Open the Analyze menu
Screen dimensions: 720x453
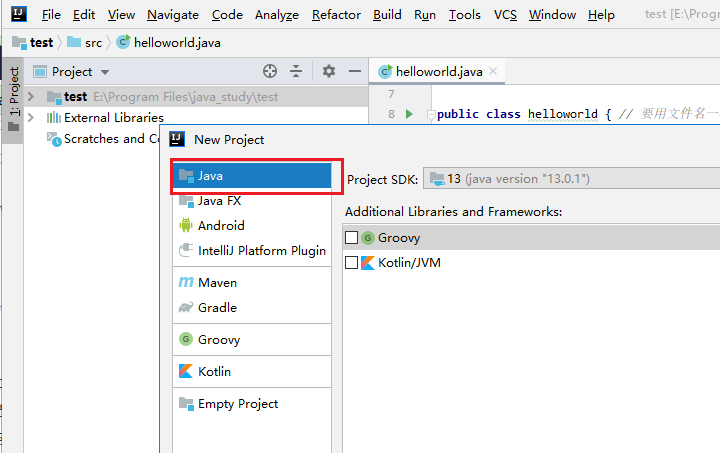(x=277, y=15)
